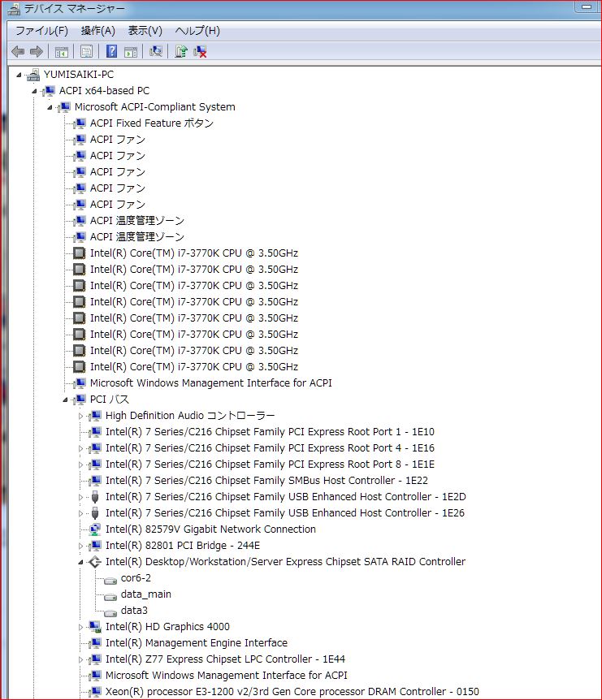Click the disk icon beside data3

[110, 612]
